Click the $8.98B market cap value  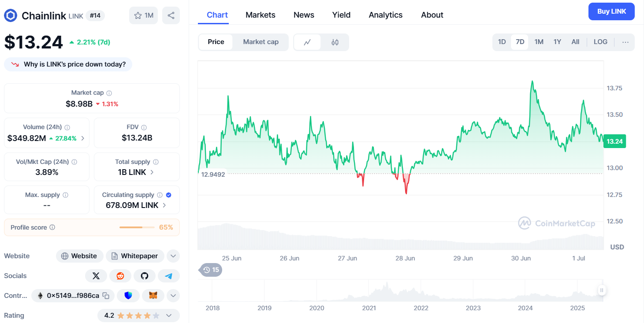coord(79,104)
